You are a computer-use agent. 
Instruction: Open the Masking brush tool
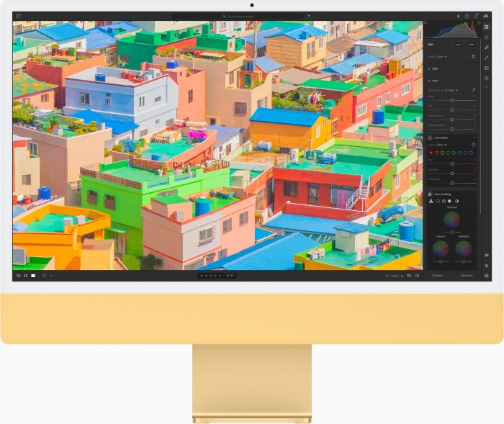click(x=487, y=58)
